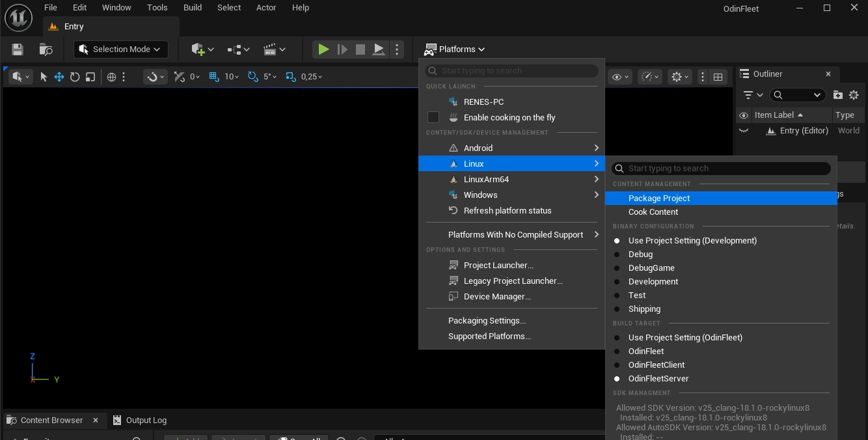Viewport: 868px width, 440px height.
Task: Open the Device Manager
Action: coord(497,296)
